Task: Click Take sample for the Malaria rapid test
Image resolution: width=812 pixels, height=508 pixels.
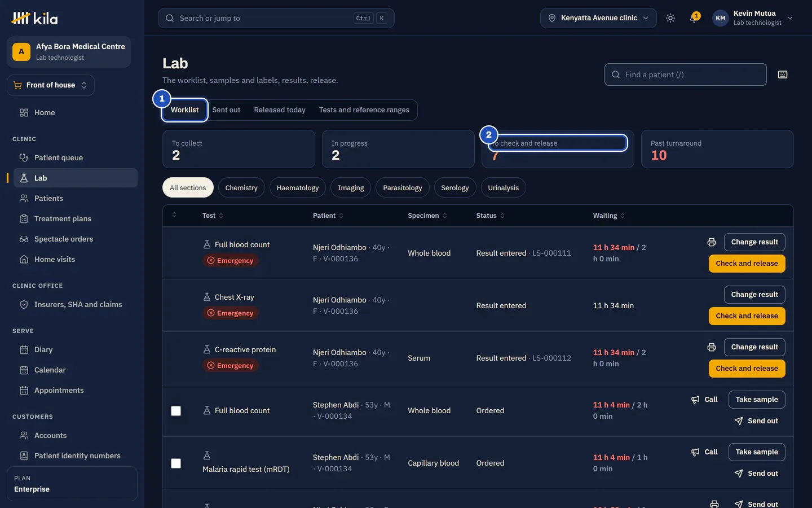Action: coord(757,452)
